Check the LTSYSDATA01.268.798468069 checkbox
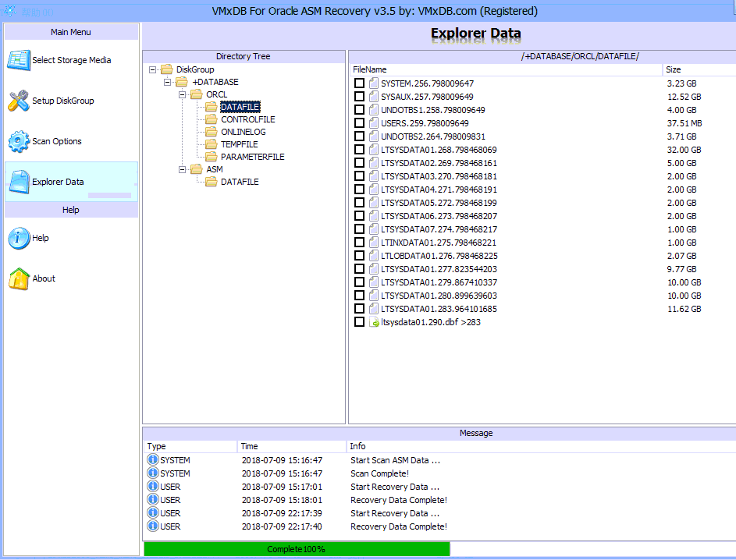 [359, 149]
